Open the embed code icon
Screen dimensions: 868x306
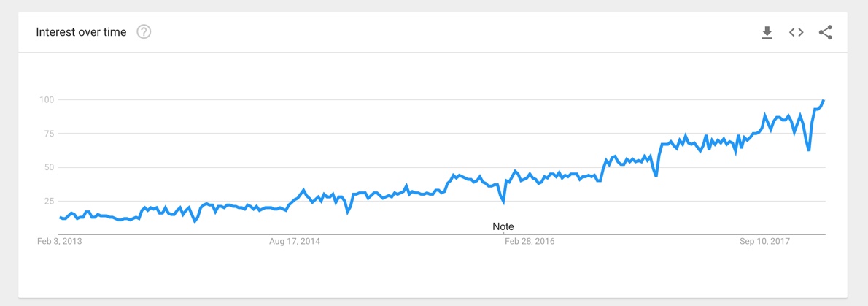(x=796, y=32)
